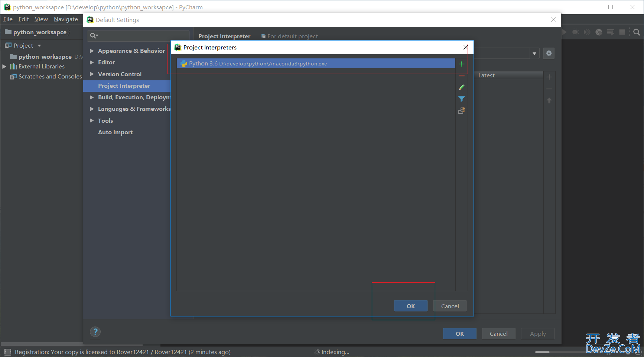Expand Editor settings group
Viewport: 644px width, 357px height.
pos(92,62)
